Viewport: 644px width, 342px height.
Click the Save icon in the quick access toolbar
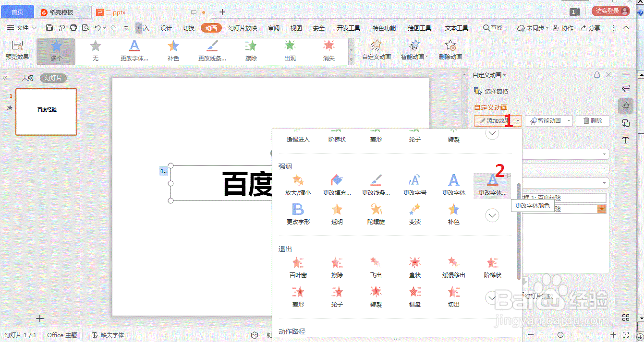click(x=49, y=28)
